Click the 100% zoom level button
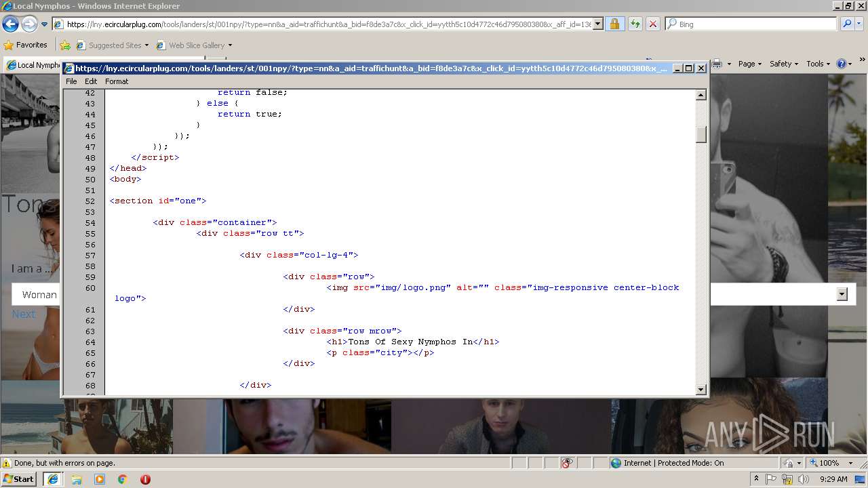This screenshot has height=488, width=868. click(824, 463)
